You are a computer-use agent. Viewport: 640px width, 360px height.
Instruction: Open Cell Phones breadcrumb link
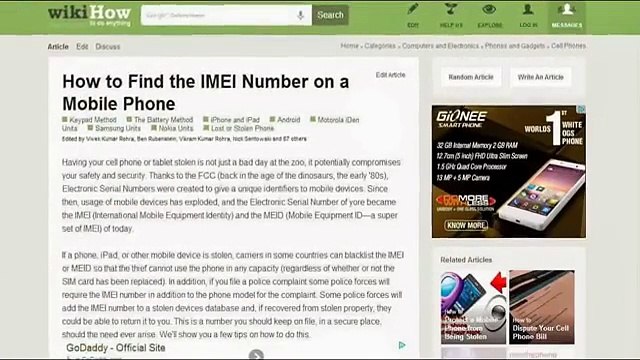point(569,46)
